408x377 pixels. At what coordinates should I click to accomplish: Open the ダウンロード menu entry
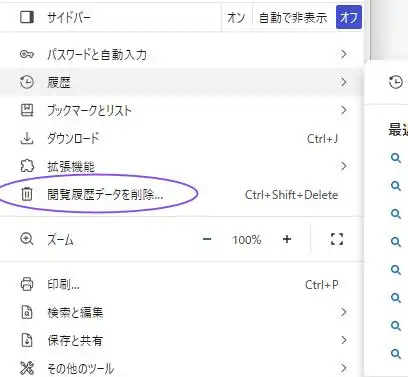(x=181, y=138)
